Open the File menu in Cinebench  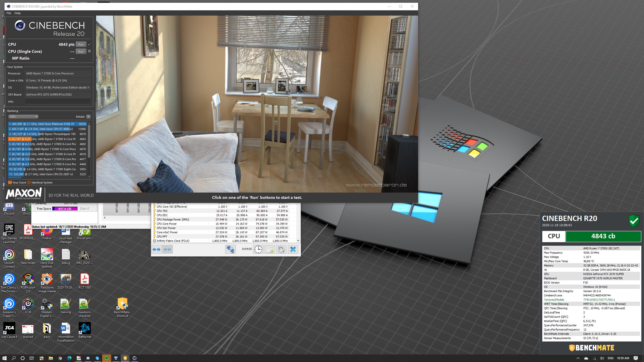pyautogui.click(x=9, y=13)
